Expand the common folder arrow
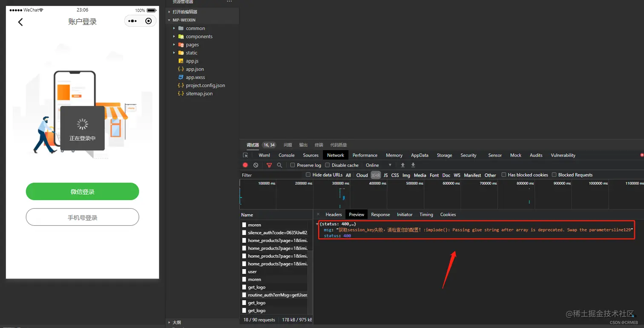644x328 pixels. click(x=174, y=28)
